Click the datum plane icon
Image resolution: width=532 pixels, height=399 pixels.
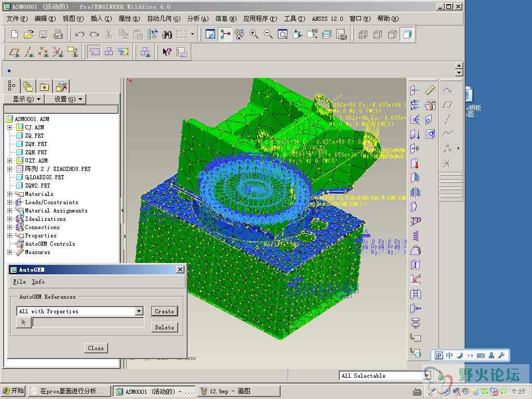(447, 104)
